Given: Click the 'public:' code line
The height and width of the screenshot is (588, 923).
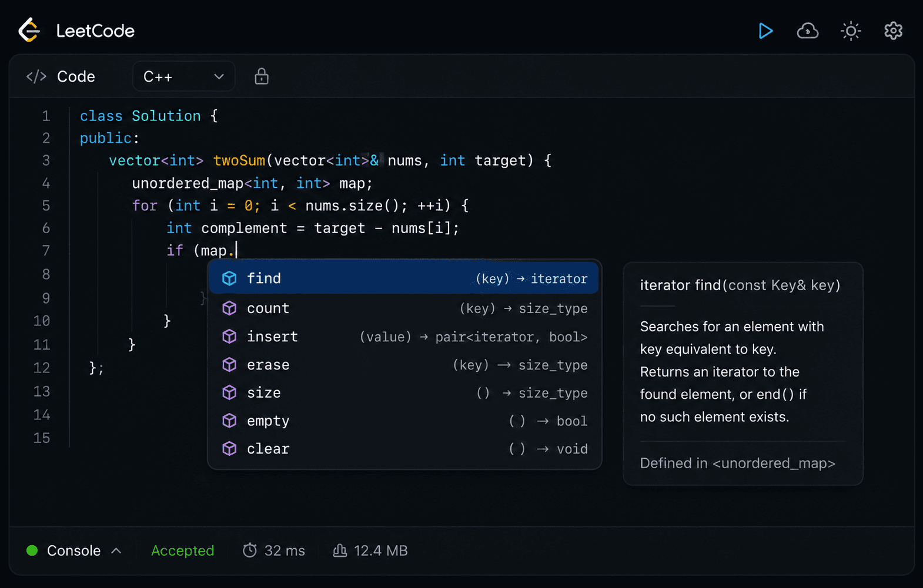Looking at the screenshot, I should [109, 139].
